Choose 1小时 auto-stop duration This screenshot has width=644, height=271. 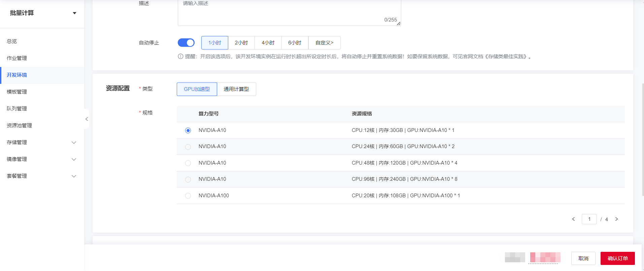pos(215,43)
